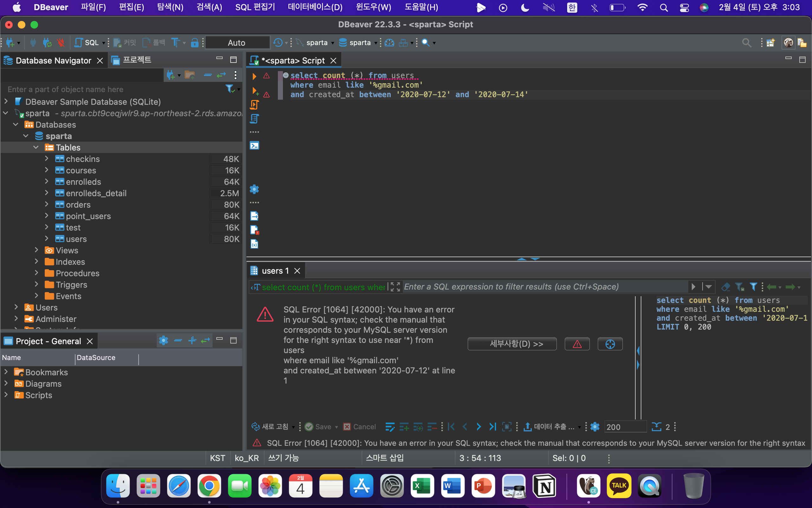Go to the next results page arrow

479,427
